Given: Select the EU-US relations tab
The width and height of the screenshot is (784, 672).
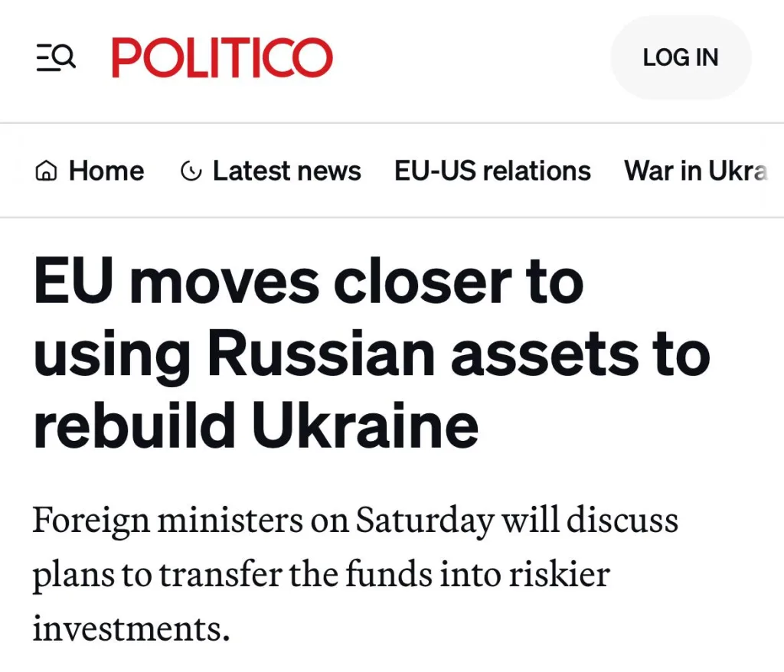Looking at the screenshot, I should coord(492,171).
